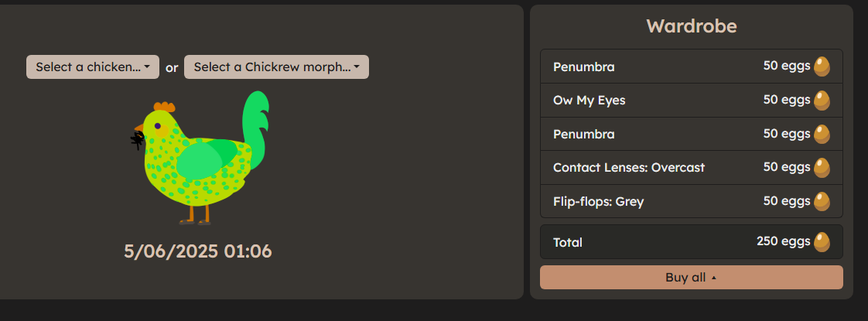Select Flip-flops: Grey item

(x=692, y=201)
